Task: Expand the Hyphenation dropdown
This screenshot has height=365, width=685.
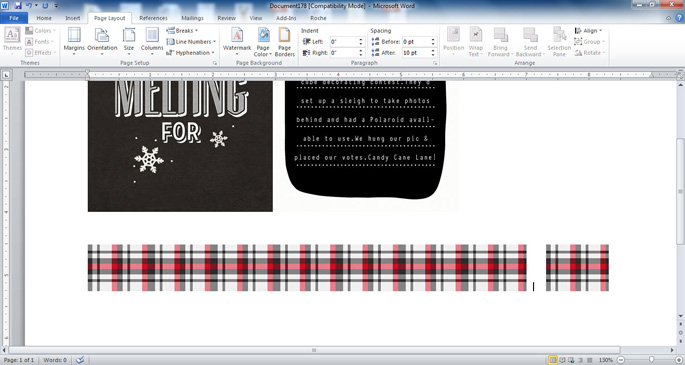Action: click(x=190, y=52)
